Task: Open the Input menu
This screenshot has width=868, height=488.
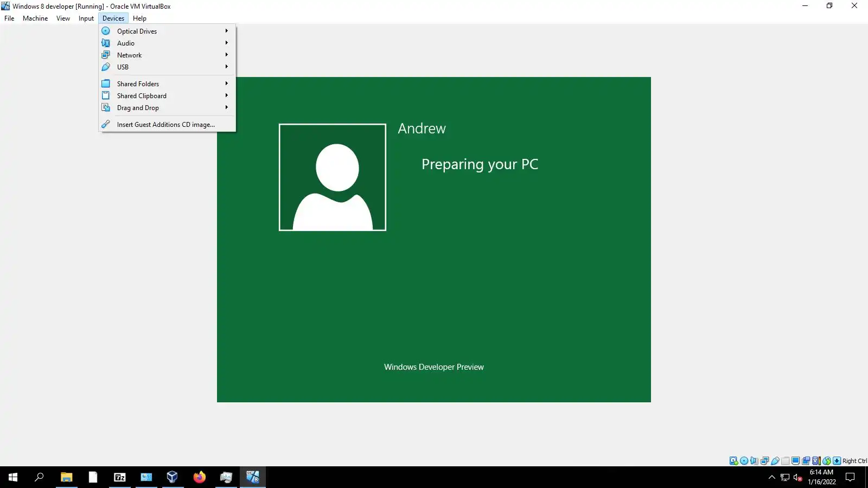Action: [x=86, y=18]
